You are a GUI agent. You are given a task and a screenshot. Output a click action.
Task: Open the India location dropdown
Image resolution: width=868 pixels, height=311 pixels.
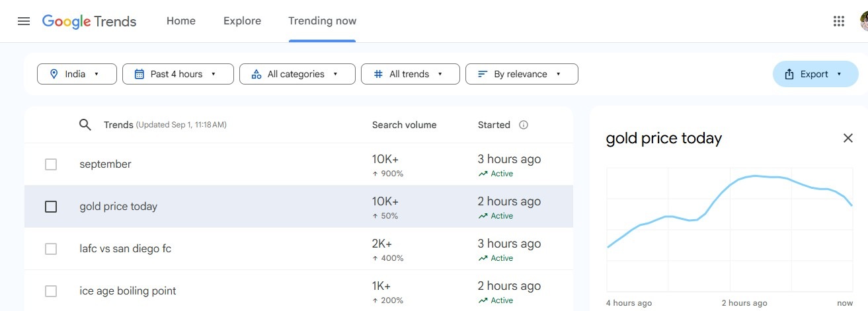(x=77, y=74)
